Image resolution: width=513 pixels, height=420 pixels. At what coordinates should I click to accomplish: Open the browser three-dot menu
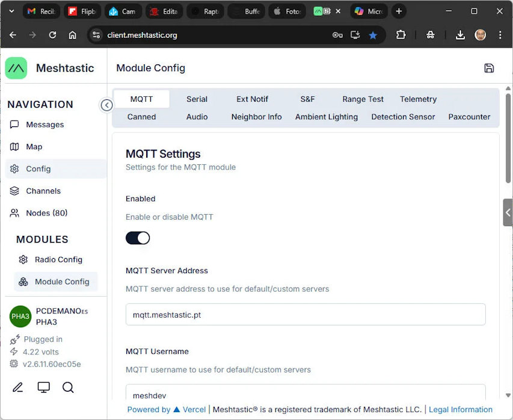(500, 35)
